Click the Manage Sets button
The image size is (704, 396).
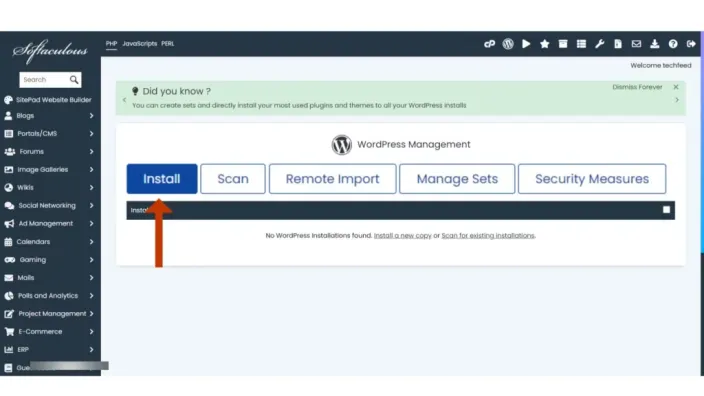[457, 179]
